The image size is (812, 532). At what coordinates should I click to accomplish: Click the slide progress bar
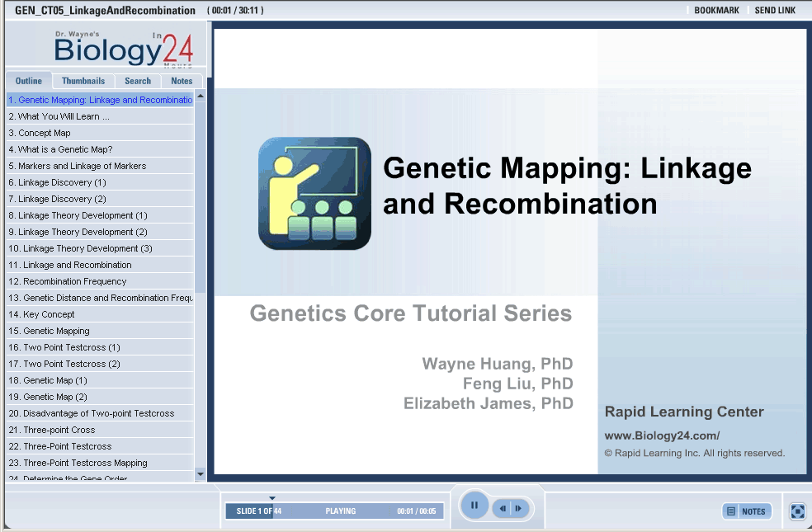334,511
